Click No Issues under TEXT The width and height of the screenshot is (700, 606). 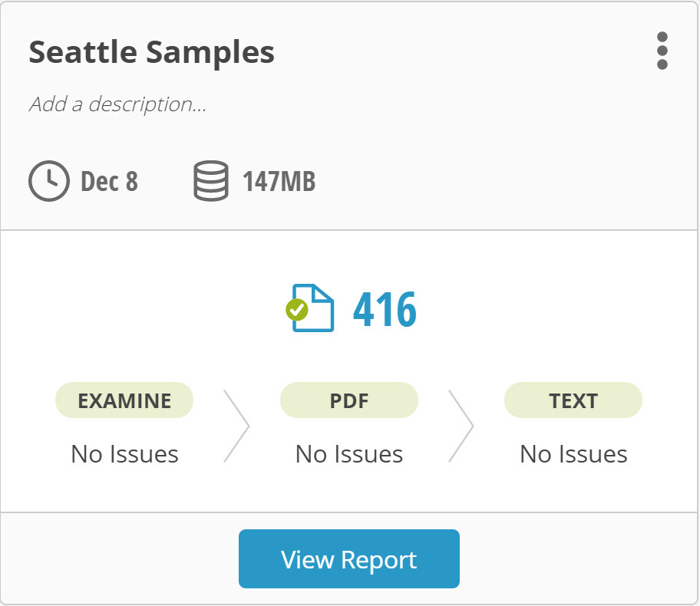point(573,454)
